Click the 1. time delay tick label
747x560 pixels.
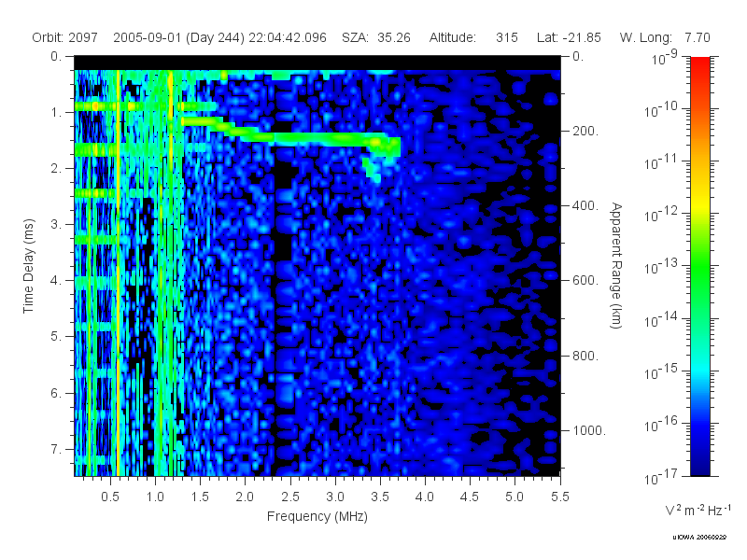tap(56, 112)
